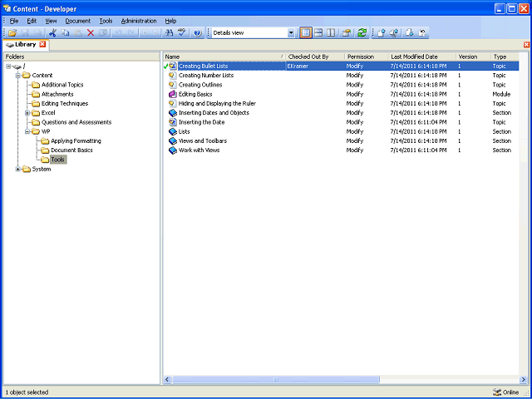Select the Applying Formatting folder
The image size is (532, 399).
coord(76,140)
